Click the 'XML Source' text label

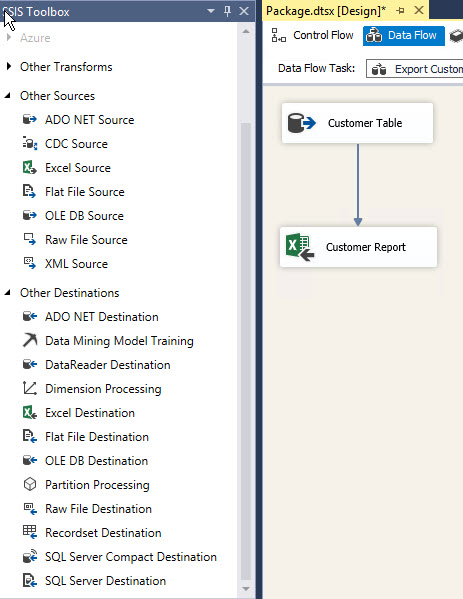(x=76, y=264)
